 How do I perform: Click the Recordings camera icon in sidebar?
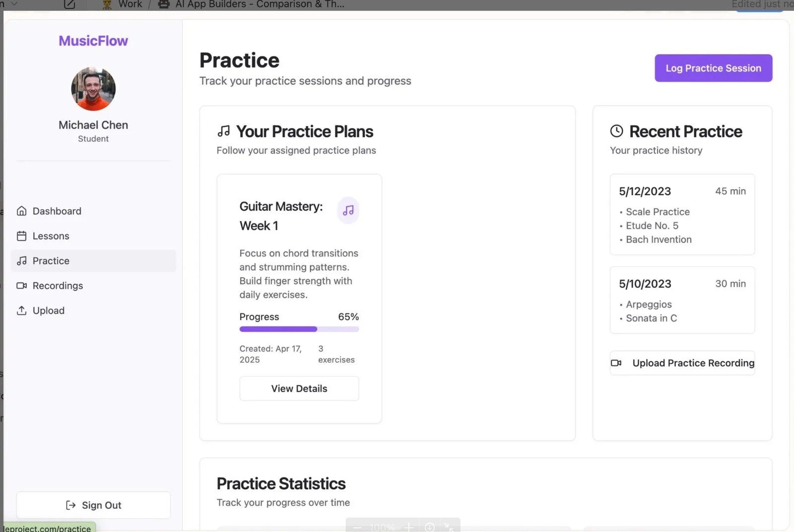(21, 285)
